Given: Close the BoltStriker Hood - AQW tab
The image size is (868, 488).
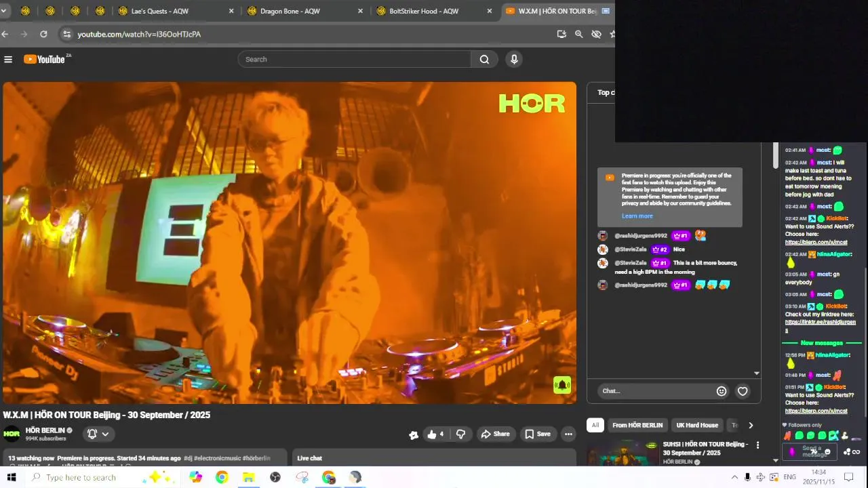Looking at the screenshot, I should [489, 11].
